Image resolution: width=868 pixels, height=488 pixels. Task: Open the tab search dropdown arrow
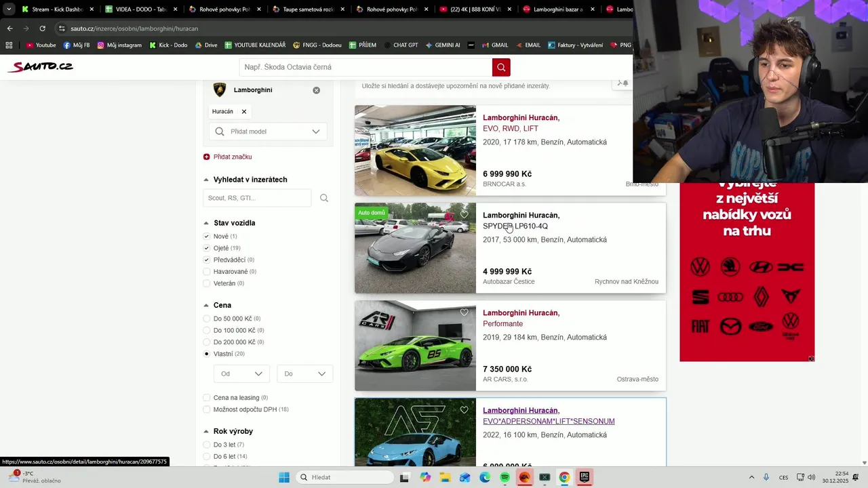[x=9, y=9]
